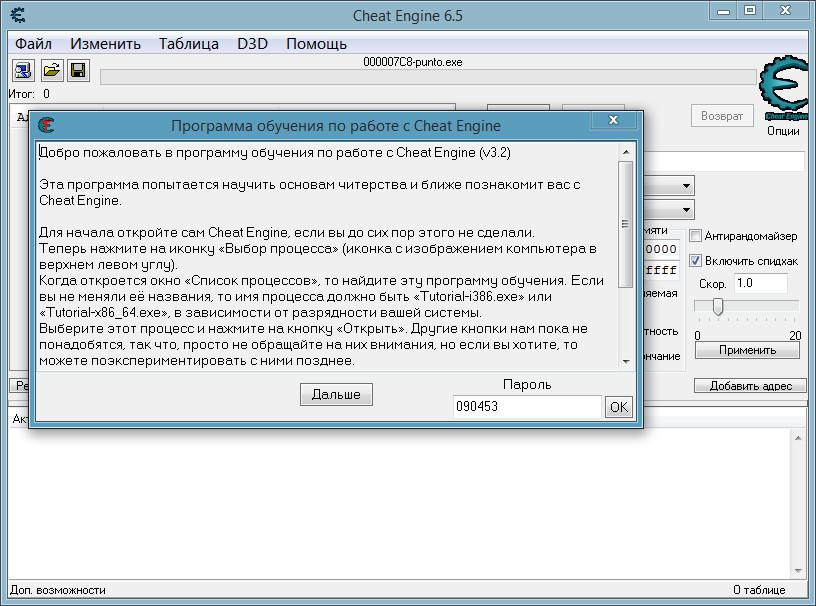The height and width of the screenshot is (606, 816).
Task: Open the D3D menu
Action: click(x=252, y=44)
